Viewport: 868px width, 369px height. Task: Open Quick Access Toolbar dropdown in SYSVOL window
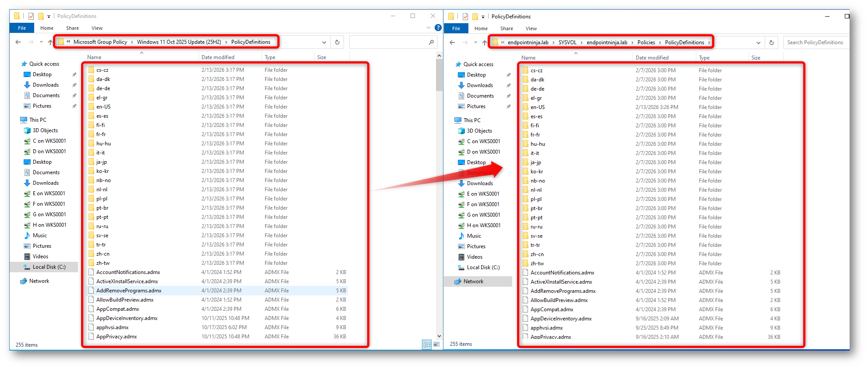click(483, 17)
